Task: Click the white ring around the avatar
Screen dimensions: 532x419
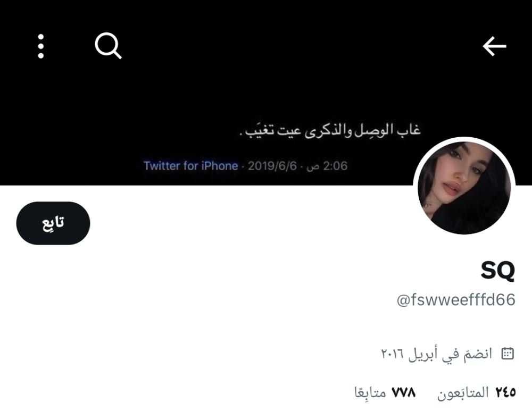Action: 464,139
